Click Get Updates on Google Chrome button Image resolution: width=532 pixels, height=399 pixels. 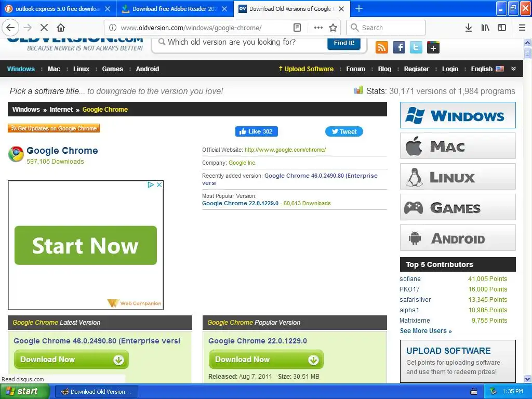(x=54, y=128)
